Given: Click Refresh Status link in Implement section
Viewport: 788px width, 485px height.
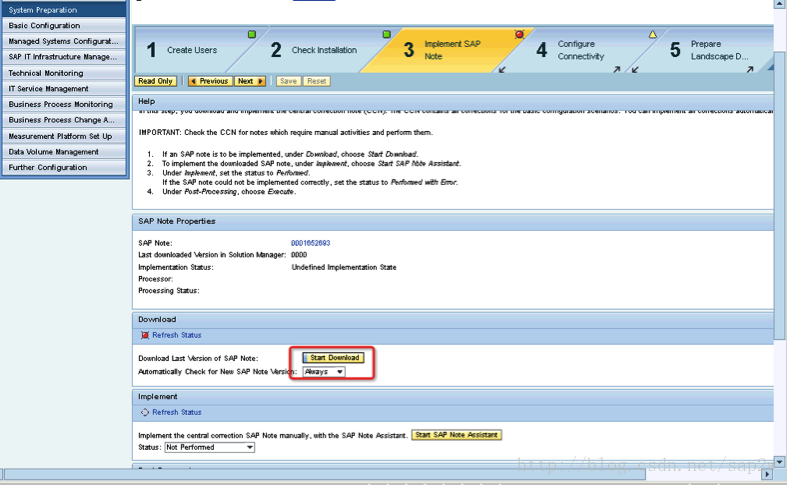Looking at the screenshot, I should coord(177,412).
